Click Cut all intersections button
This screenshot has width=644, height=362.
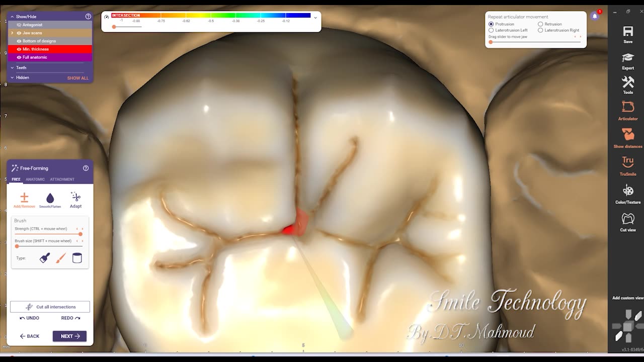click(x=50, y=307)
